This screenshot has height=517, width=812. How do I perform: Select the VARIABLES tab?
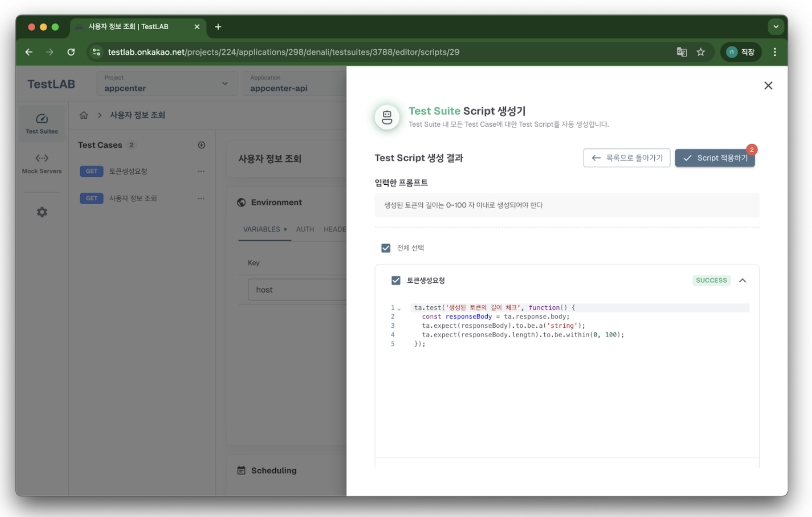261,229
